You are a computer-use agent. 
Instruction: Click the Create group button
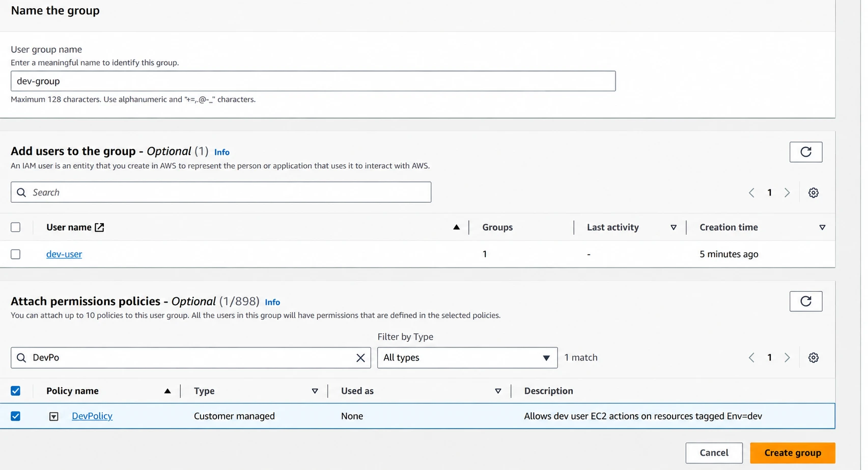pyautogui.click(x=793, y=453)
